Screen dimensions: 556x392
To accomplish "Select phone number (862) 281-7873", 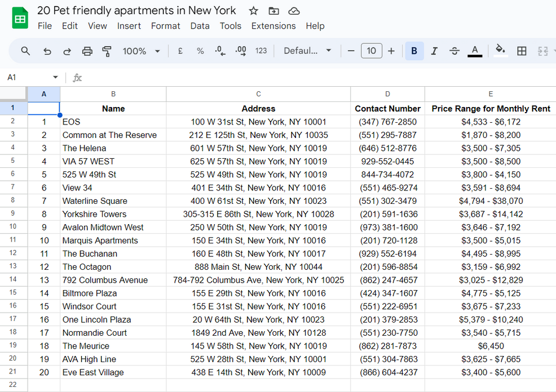I will point(387,346).
